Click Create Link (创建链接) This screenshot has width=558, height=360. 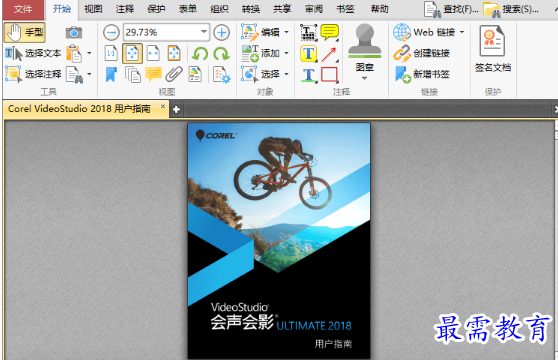(x=422, y=53)
